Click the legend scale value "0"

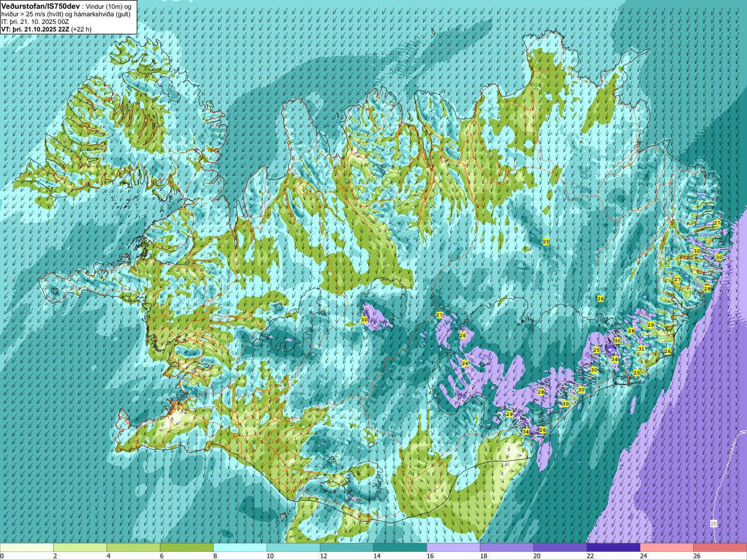click(2, 556)
